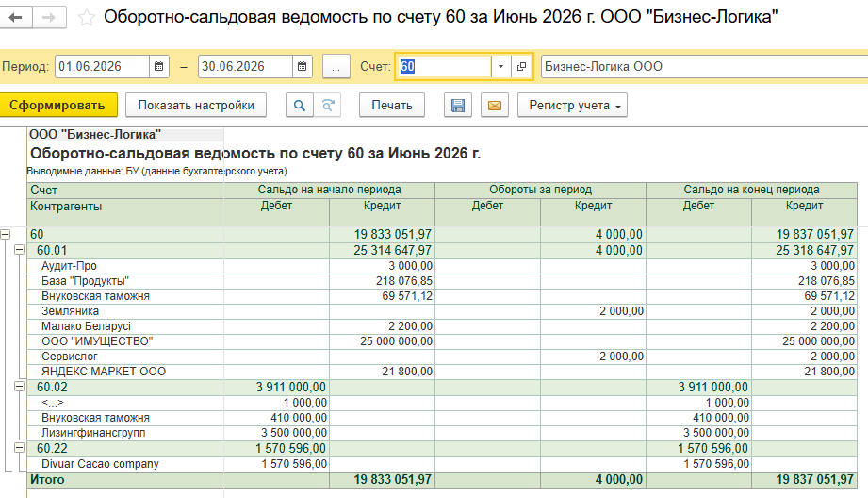The height and width of the screenshot is (498, 868).
Task: Select the 60.01 account row label
Action: point(52,250)
